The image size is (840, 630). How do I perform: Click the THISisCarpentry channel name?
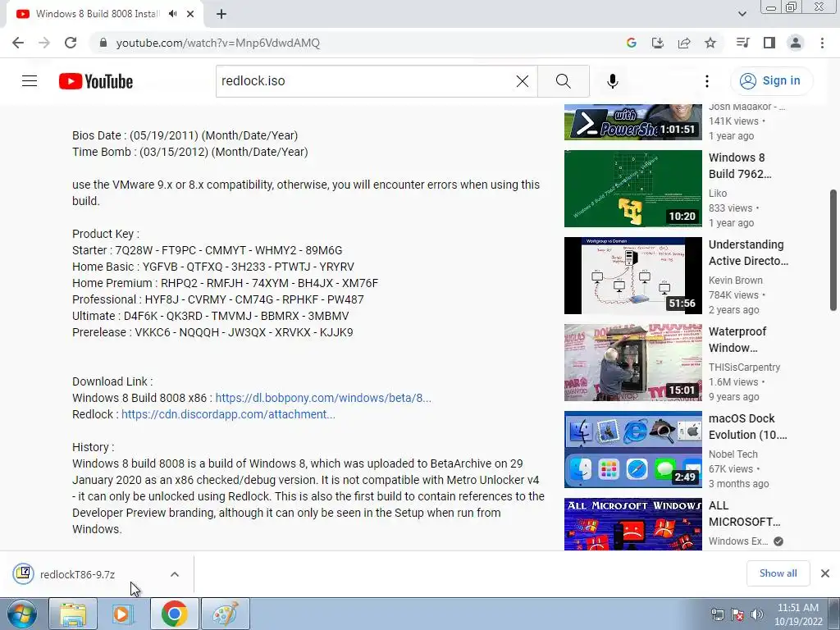tap(744, 367)
